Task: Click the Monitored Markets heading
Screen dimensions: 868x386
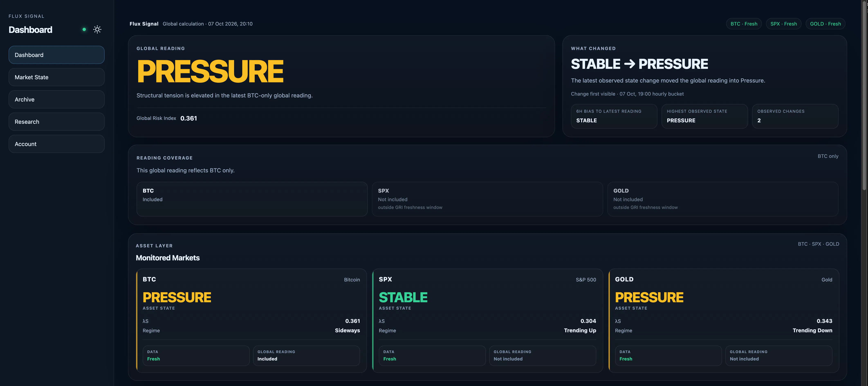Action: pyautogui.click(x=167, y=258)
